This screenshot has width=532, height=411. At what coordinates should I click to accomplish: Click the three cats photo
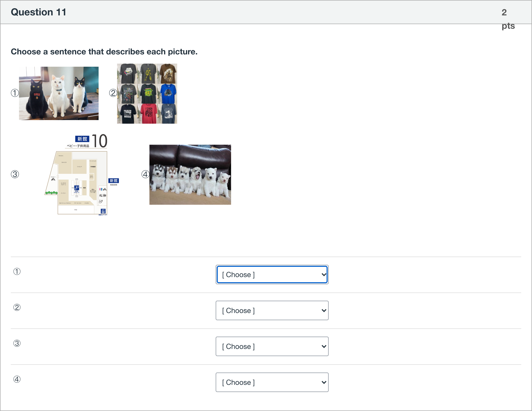coord(59,93)
